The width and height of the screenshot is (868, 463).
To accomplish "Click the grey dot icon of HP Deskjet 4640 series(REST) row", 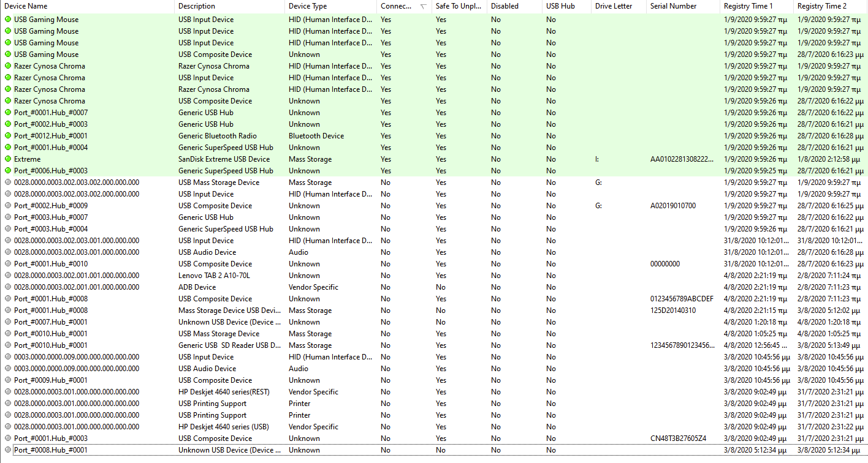I will pos(8,392).
